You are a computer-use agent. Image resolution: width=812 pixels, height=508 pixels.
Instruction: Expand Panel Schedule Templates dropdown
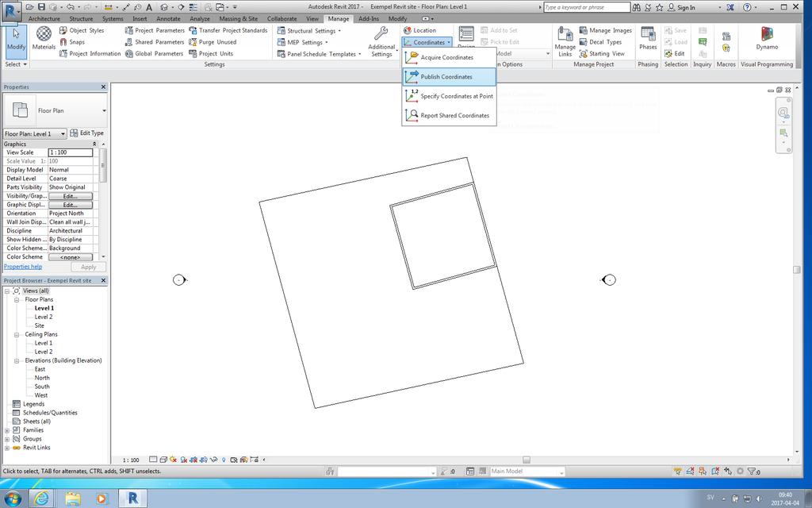point(359,54)
